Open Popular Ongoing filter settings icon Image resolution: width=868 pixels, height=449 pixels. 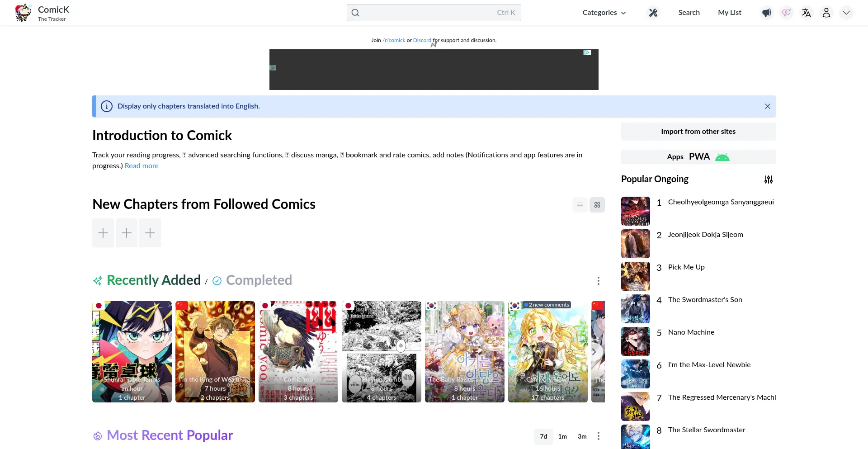point(769,180)
